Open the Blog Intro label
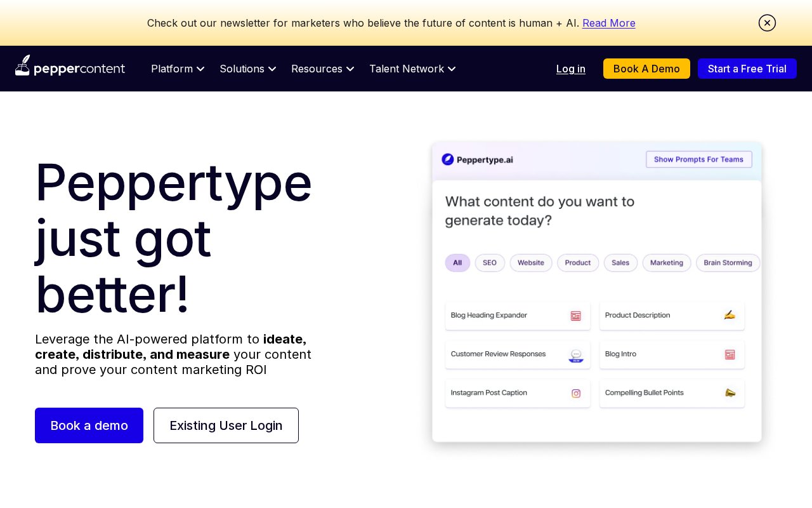This screenshot has height=508, width=812. 620,354
